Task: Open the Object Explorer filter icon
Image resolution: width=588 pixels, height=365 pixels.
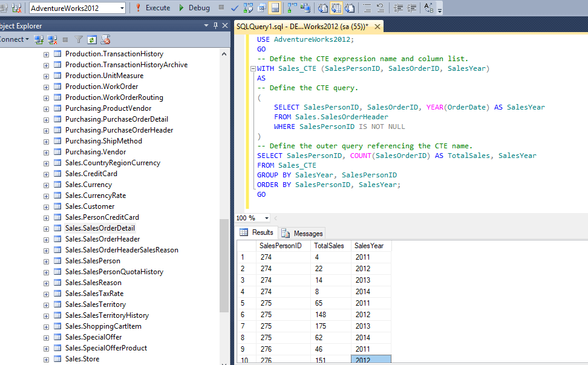Action: coord(79,39)
